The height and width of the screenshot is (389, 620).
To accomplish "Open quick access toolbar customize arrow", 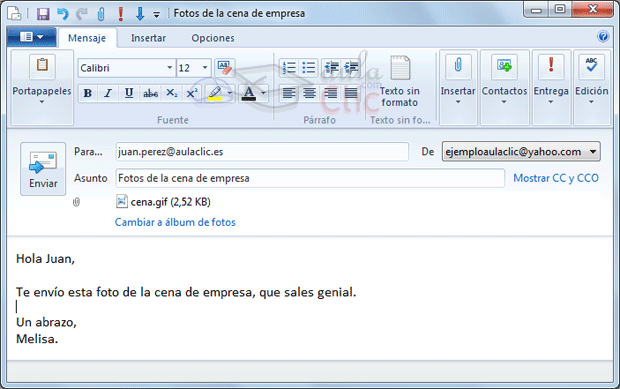I will [x=157, y=15].
